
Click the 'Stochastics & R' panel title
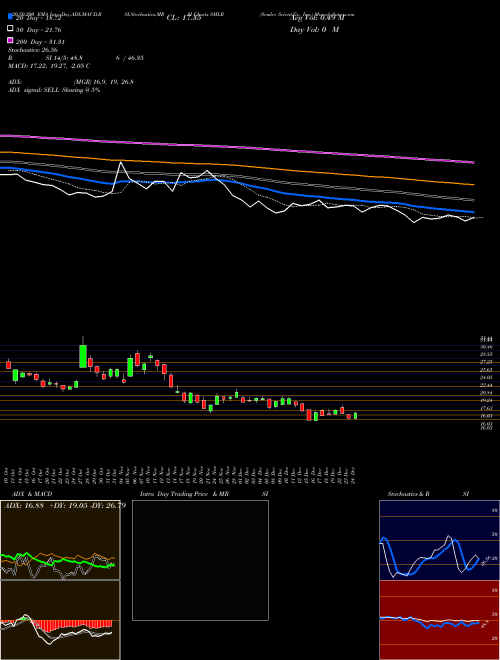[x=408, y=494]
